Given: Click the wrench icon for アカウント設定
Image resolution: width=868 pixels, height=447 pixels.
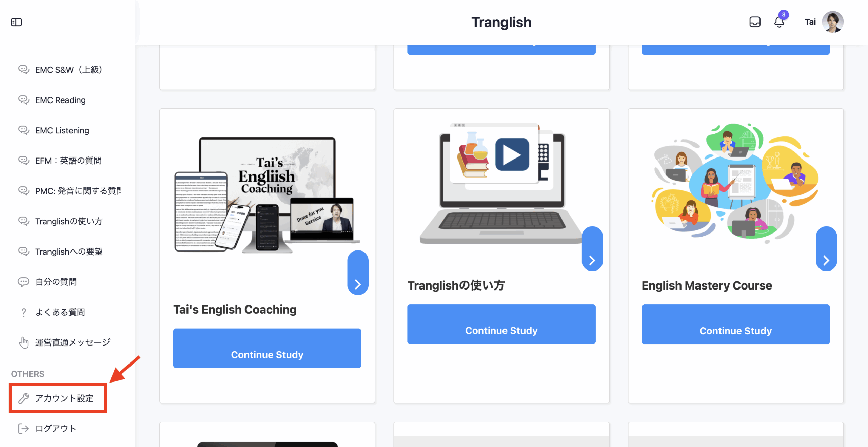Looking at the screenshot, I should (x=24, y=398).
